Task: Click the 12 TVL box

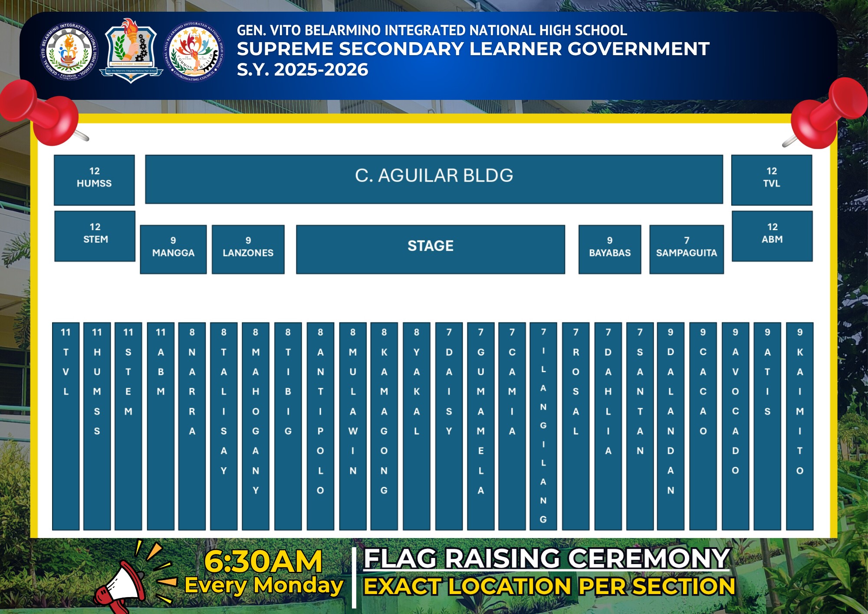Action: (772, 180)
